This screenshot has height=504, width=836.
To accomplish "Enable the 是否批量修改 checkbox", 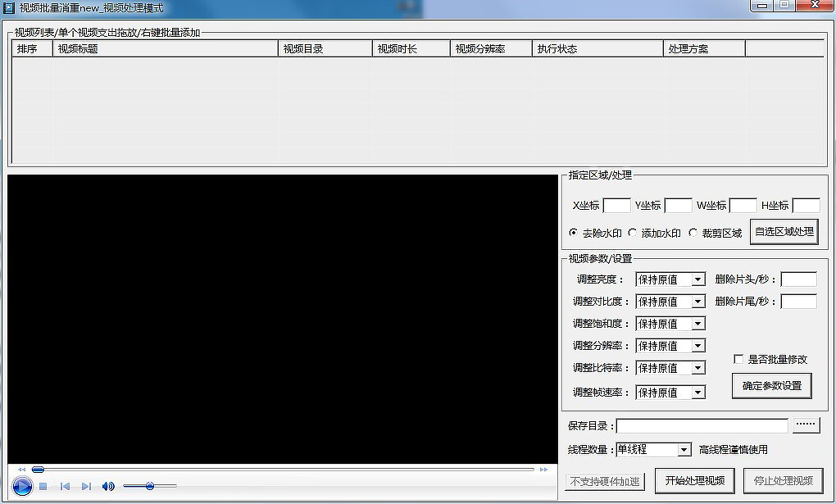I will click(738, 360).
